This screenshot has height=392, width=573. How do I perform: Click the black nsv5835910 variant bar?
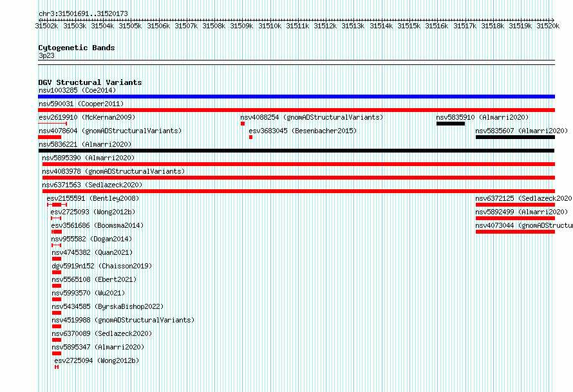[451, 124]
